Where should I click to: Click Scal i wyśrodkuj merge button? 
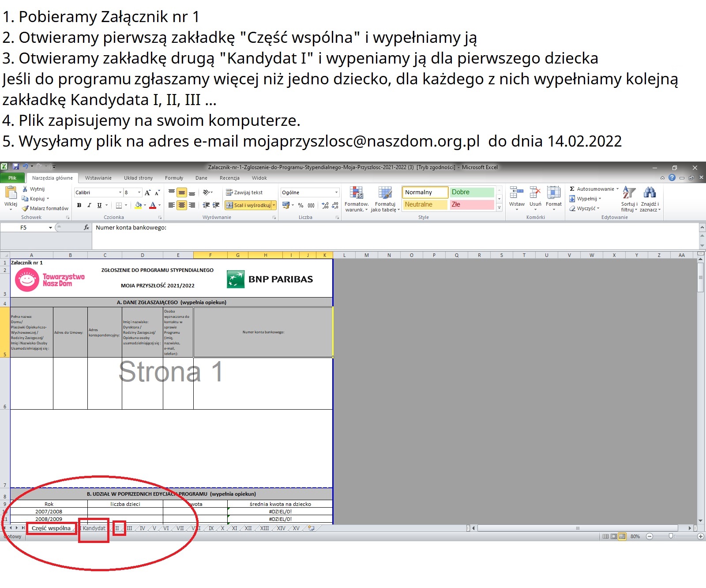point(248,205)
